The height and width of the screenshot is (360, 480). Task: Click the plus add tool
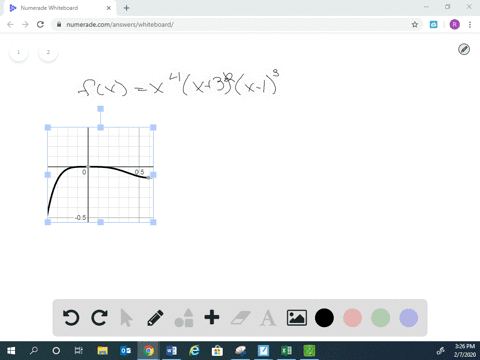tap(212, 317)
